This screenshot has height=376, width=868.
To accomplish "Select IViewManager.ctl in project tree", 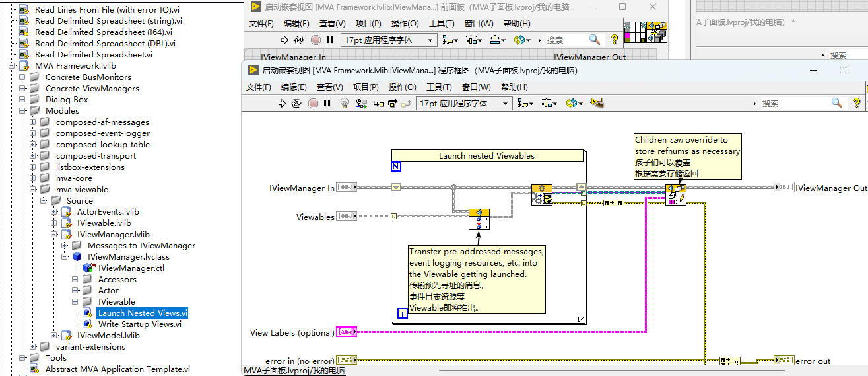I will point(131,268).
